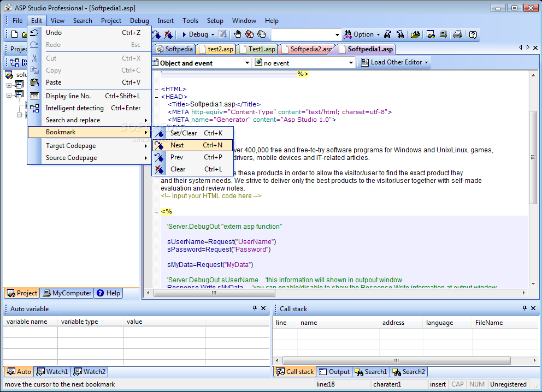Screen dimensions: 542x392
Task: Click the computer toolbar icon
Action: coord(443,34)
